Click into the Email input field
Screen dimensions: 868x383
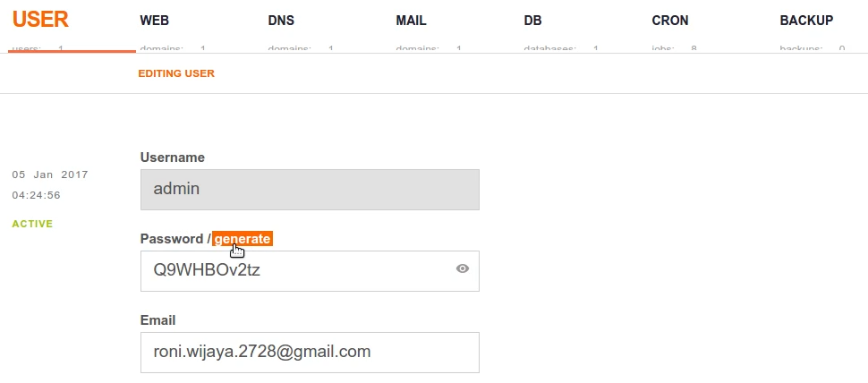[310, 353]
